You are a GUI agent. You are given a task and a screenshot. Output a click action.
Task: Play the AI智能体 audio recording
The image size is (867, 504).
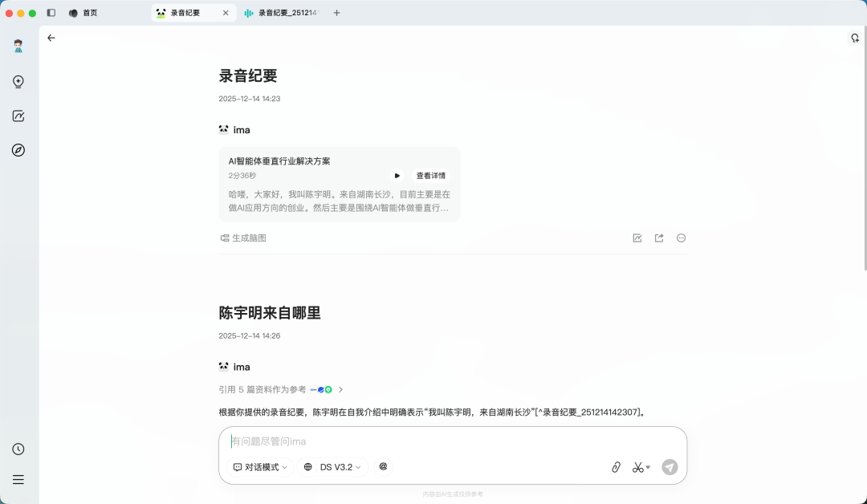pos(397,175)
